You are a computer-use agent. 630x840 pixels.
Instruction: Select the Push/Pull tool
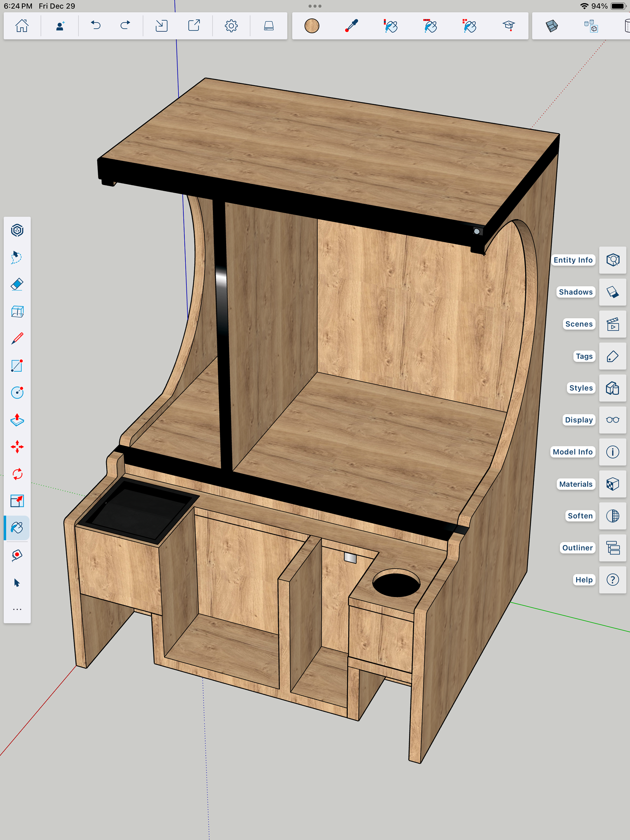pyautogui.click(x=17, y=420)
